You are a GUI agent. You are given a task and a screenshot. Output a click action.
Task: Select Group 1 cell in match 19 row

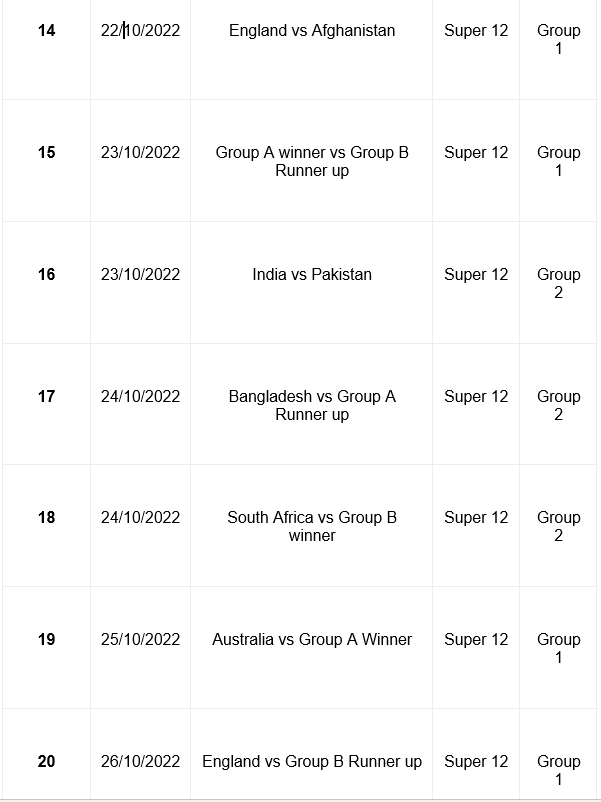558,647
